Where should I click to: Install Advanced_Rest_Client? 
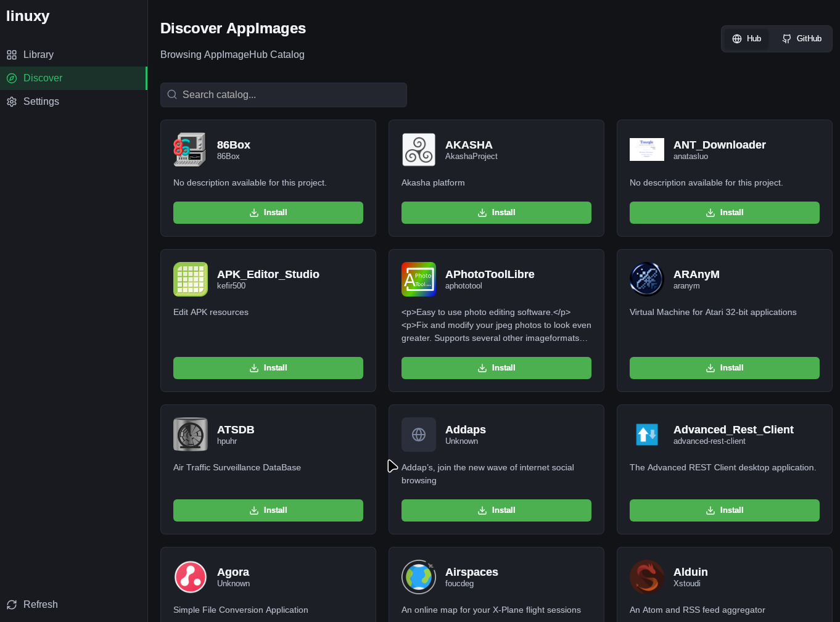pos(725,510)
